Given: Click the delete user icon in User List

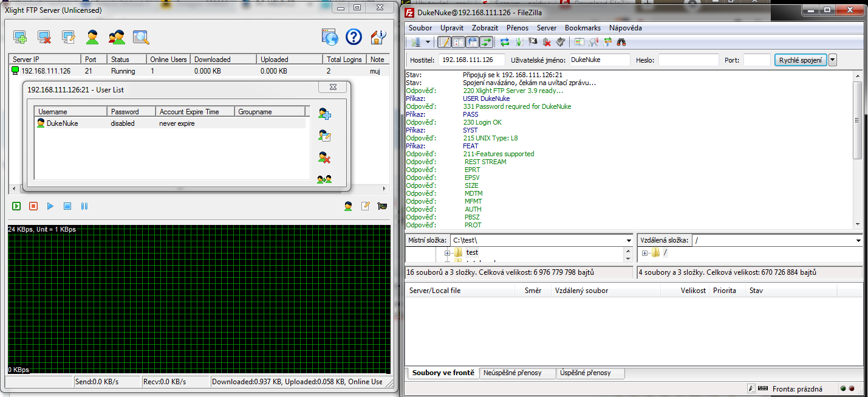Looking at the screenshot, I should click(324, 158).
